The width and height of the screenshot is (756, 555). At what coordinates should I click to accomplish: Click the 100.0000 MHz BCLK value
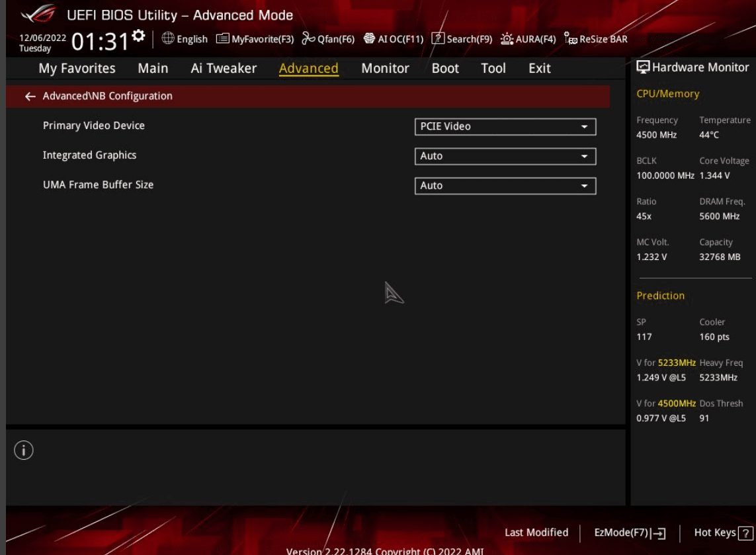point(665,175)
